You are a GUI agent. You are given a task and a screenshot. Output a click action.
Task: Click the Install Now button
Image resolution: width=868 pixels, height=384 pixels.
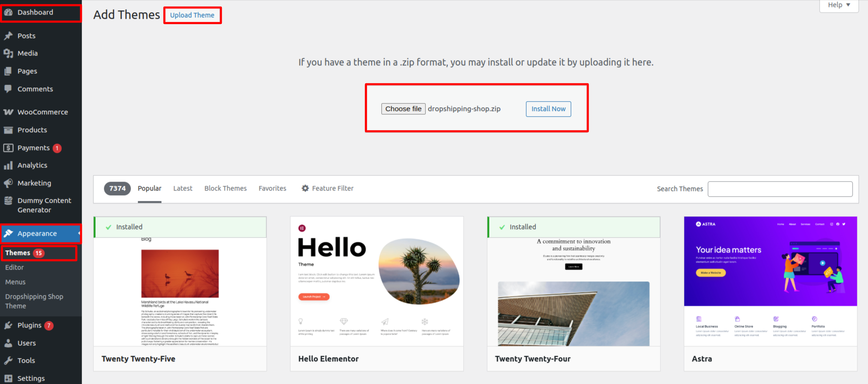[x=549, y=109]
